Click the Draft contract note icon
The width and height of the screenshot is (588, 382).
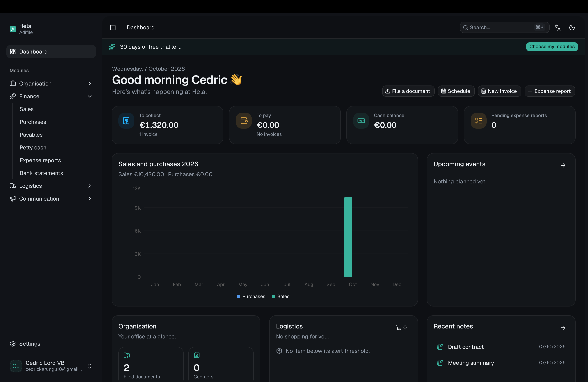(440, 347)
